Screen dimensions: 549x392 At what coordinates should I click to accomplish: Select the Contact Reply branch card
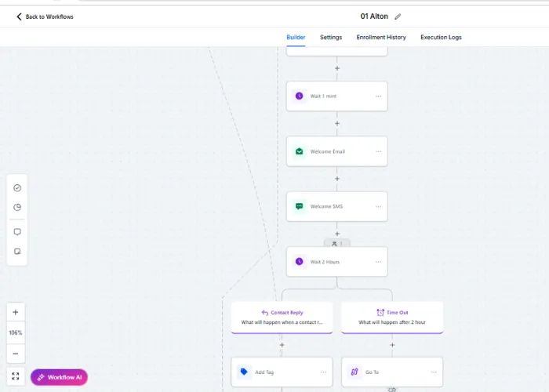(x=282, y=318)
